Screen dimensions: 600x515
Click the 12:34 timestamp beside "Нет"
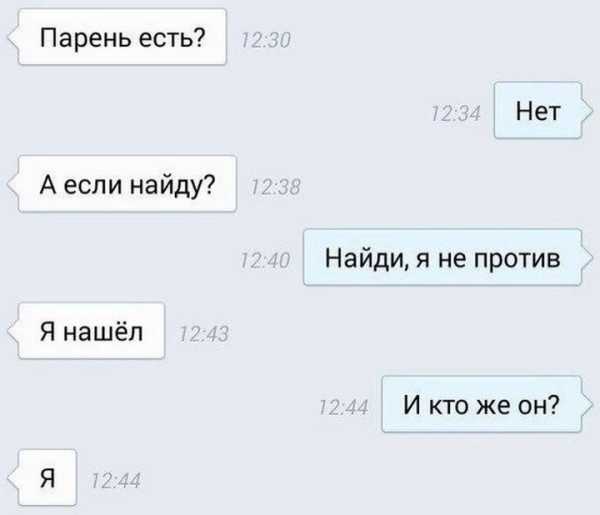456,113
